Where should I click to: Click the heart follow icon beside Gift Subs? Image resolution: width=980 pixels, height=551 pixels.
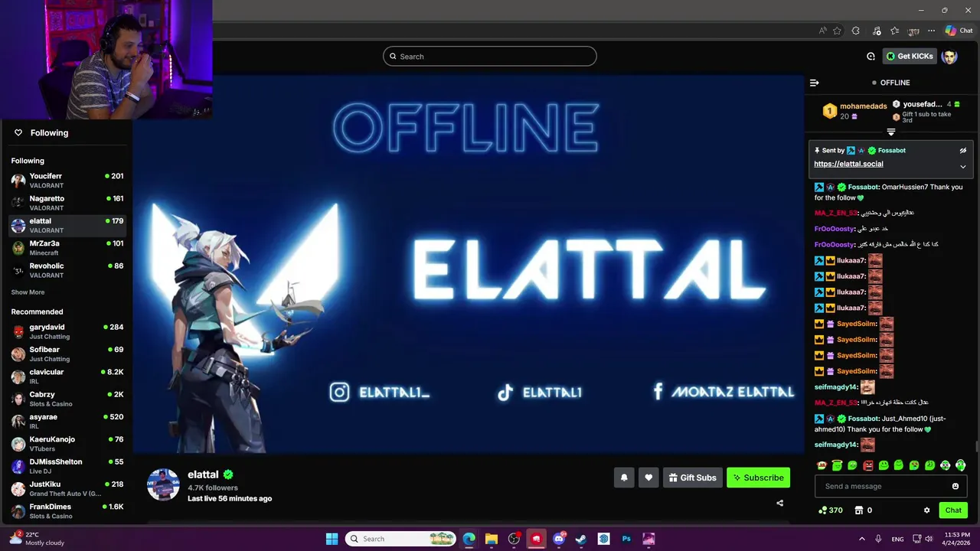pos(648,478)
